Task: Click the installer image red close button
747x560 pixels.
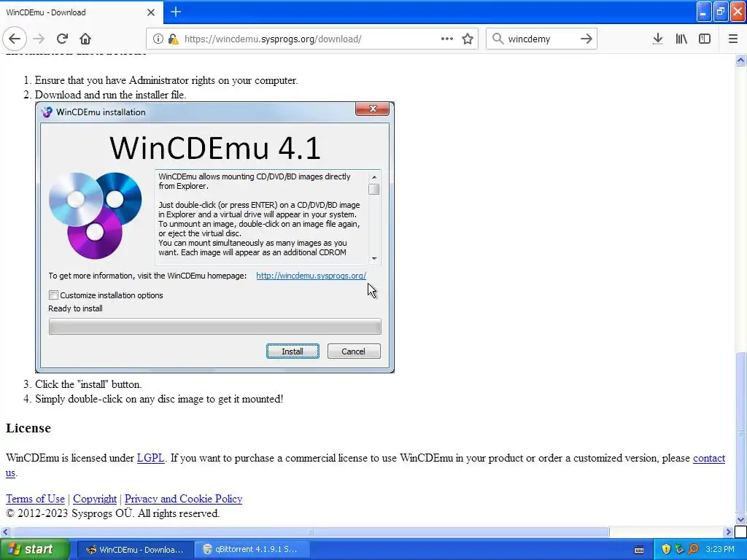Action: (373, 109)
